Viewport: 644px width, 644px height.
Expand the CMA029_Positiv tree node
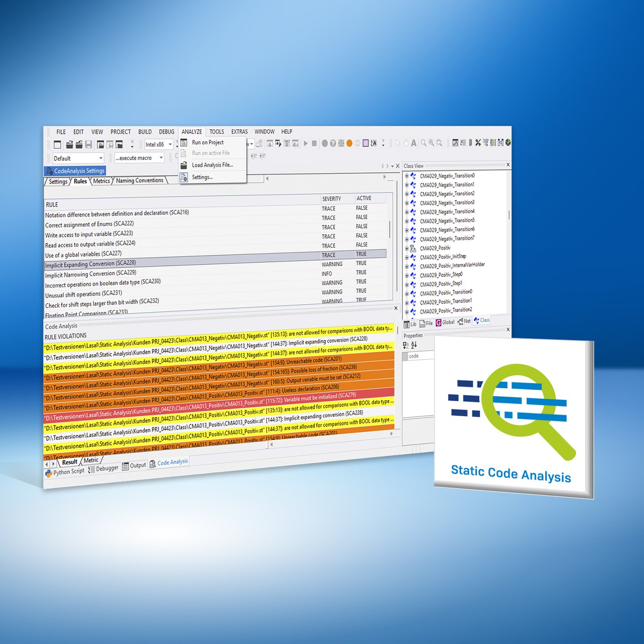click(407, 248)
